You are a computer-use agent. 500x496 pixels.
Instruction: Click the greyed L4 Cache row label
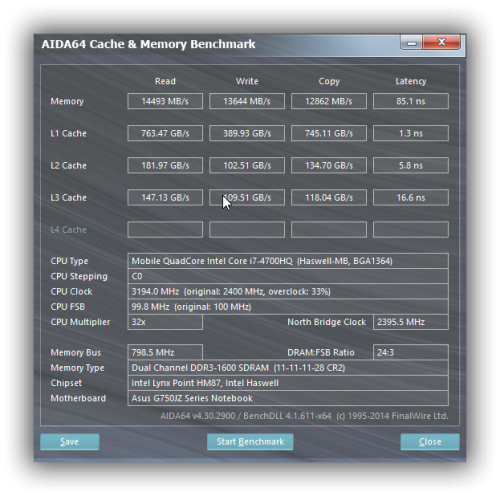[68, 230]
